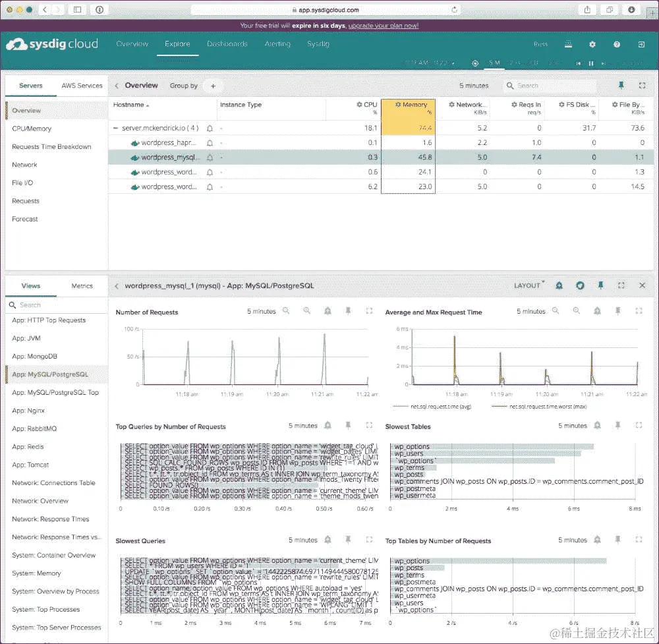Expand the Overview table to fullscreen

tap(642, 85)
